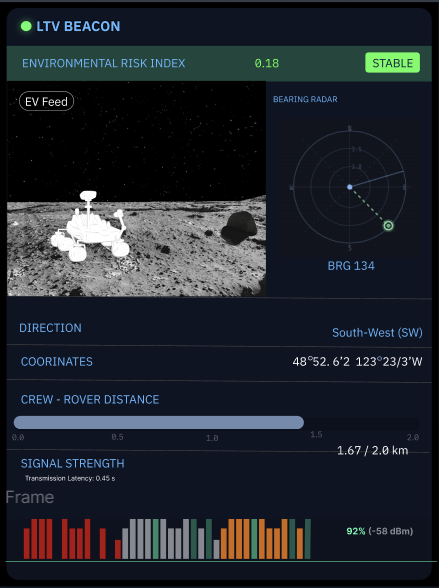Viewport: 439px width, 588px height.
Task: Click the E compass marker on radar
Action: click(x=405, y=187)
